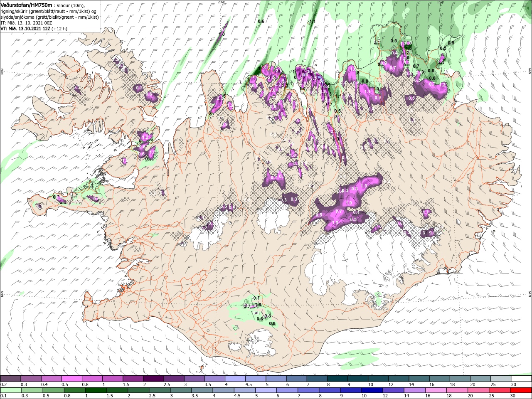Screen dimensions: 532x399
Task: Select the bright pink 0.5 snow-legend swatch
Action: click(x=71, y=379)
